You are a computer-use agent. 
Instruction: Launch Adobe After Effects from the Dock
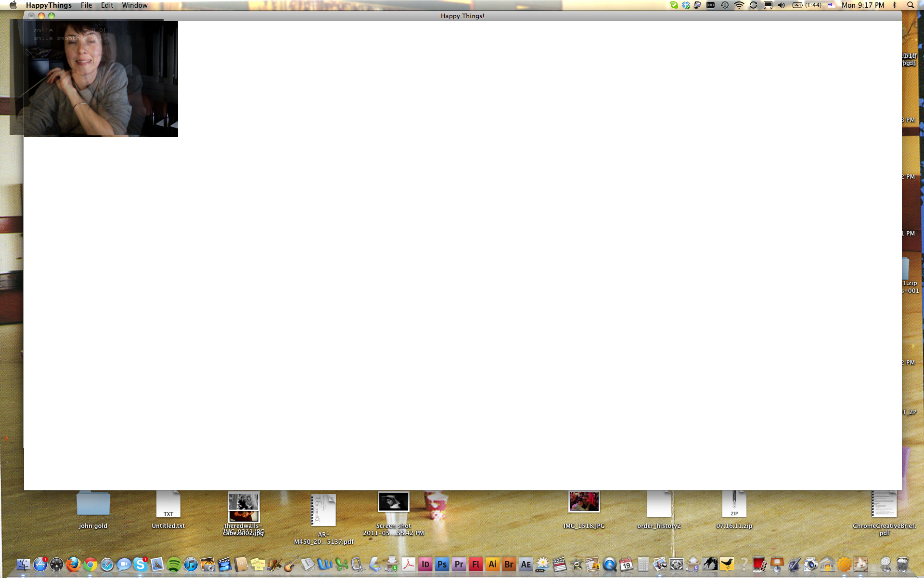[526, 564]
